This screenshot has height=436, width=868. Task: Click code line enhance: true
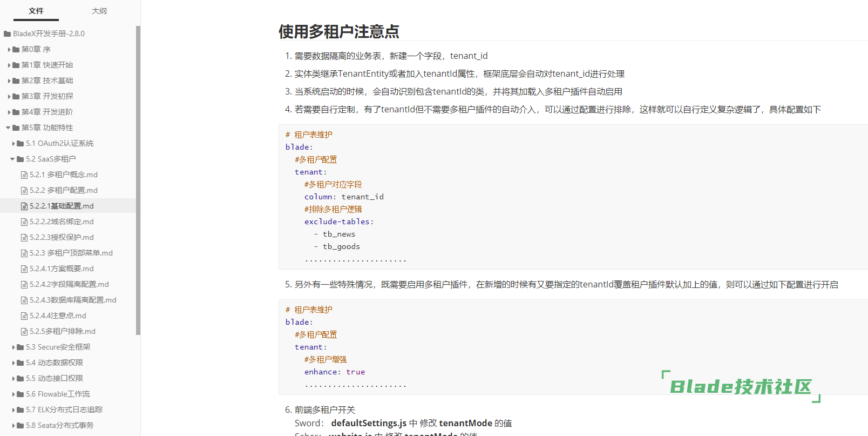click(335, 372)
